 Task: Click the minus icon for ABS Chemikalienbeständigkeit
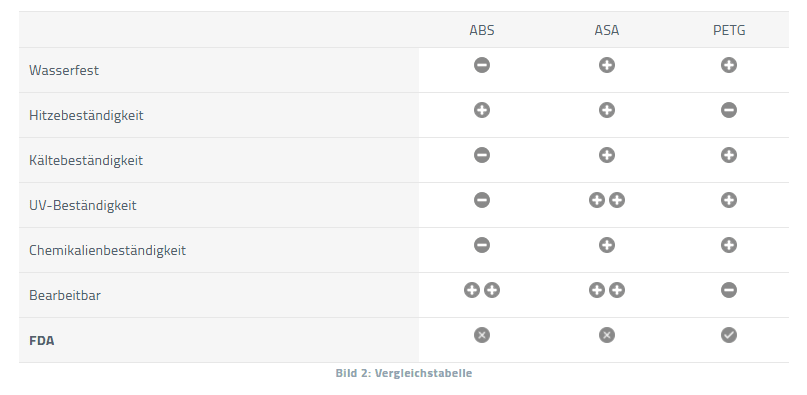(482, 245)
